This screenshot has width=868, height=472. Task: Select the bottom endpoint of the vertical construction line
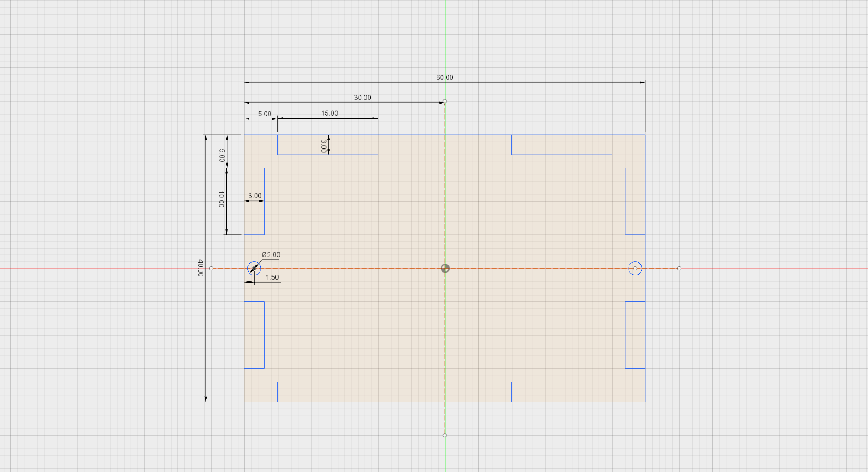[x=445, y=435]
